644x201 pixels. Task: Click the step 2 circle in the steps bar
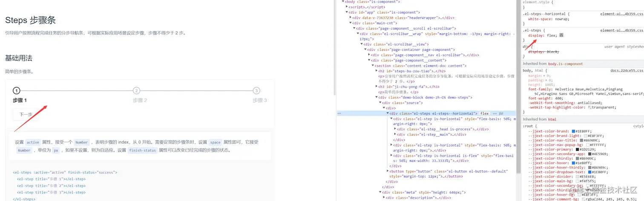136,91
